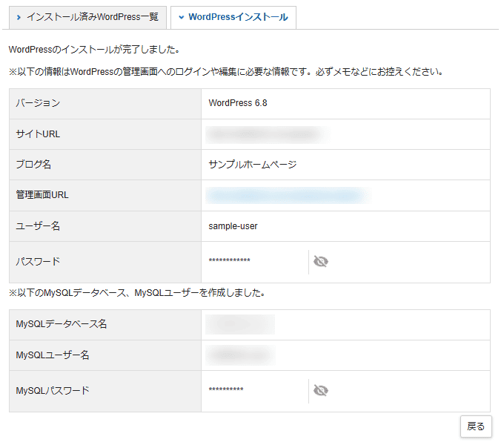Click the blurred サイトURL value
This screenshot has height=448, width=504.
click(x=268, y=134)
